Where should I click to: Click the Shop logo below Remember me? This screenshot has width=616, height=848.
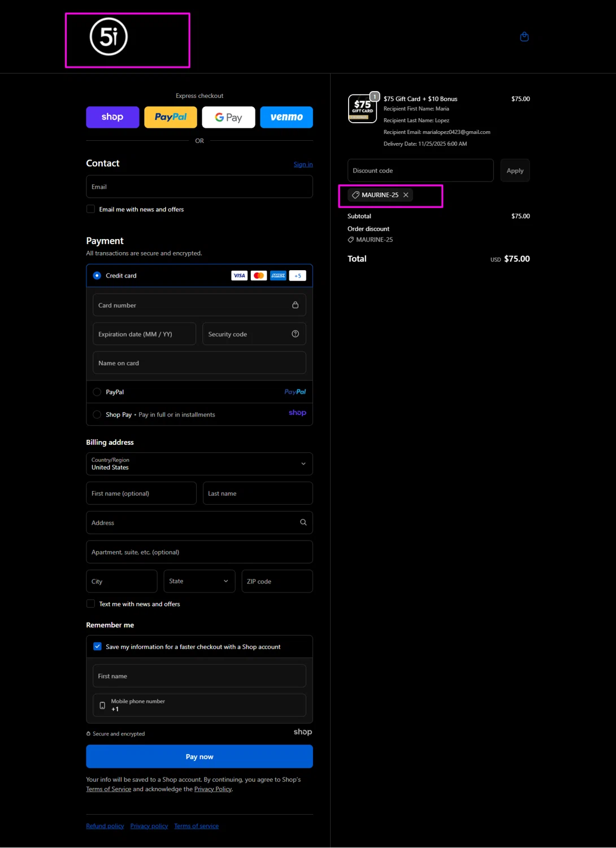(303, 732)
